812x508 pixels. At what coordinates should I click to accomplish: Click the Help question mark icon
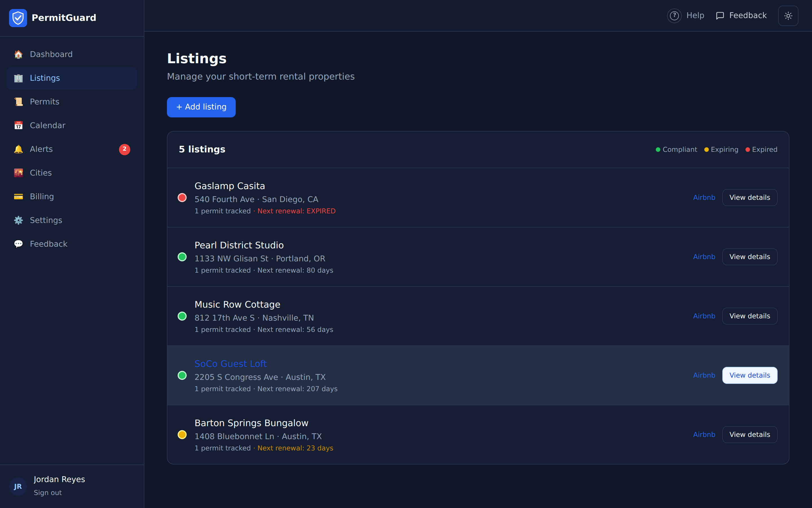(x=674, y=16)
